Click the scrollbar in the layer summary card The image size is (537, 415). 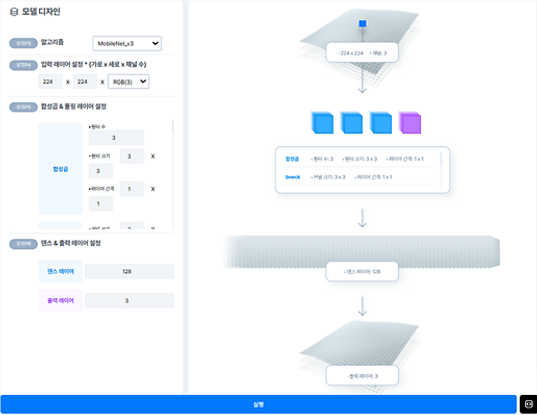[441, 159]
